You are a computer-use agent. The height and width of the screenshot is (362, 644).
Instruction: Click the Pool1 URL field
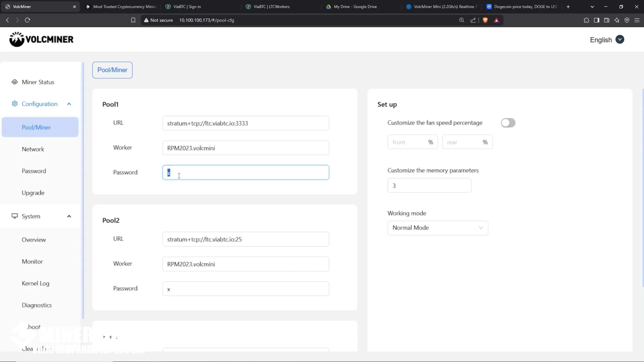[246, 123]
